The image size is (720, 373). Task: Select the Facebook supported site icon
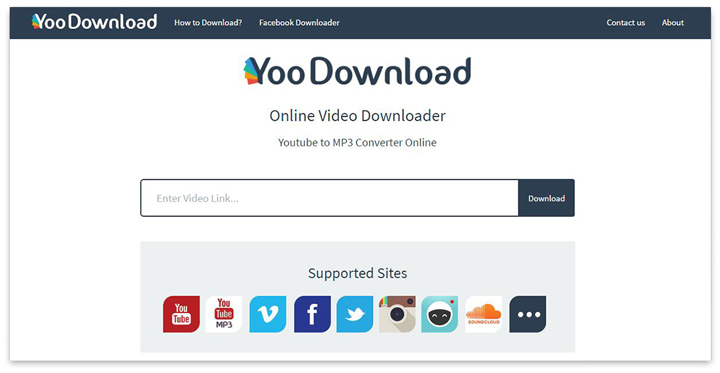(x=312, y=314)
